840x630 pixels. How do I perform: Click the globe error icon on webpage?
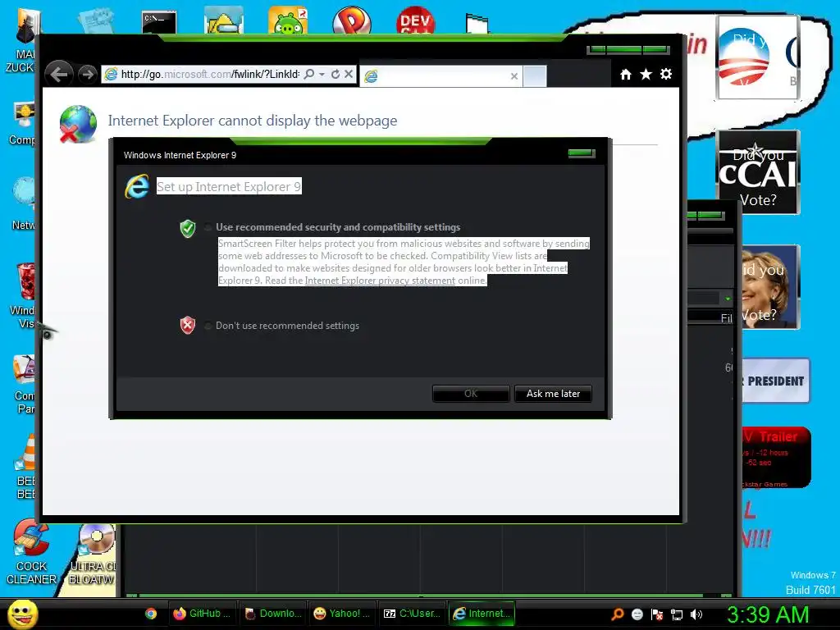tap(78, 125)
